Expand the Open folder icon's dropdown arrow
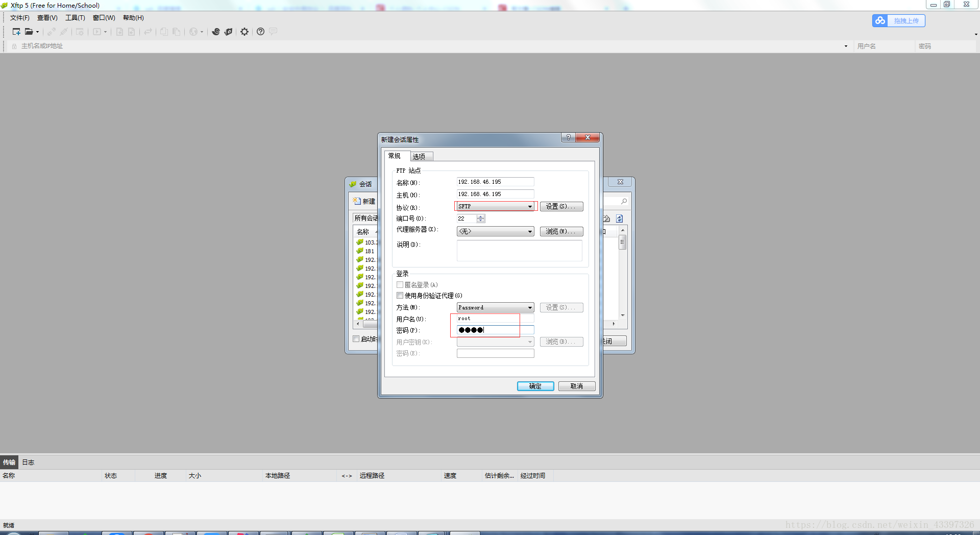The width and height of the screenshot is (980, 535). click(x=37, y=32)
